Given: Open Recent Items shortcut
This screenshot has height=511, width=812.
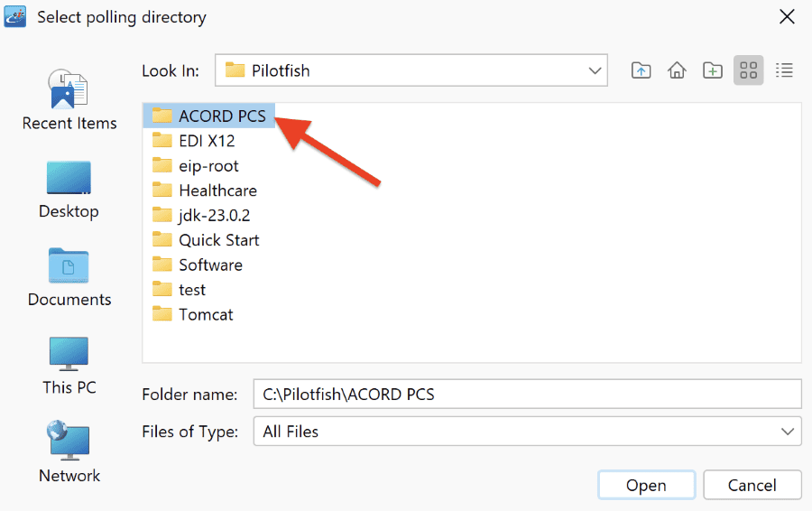Looking at the screenshot, I should pos(69,100).
